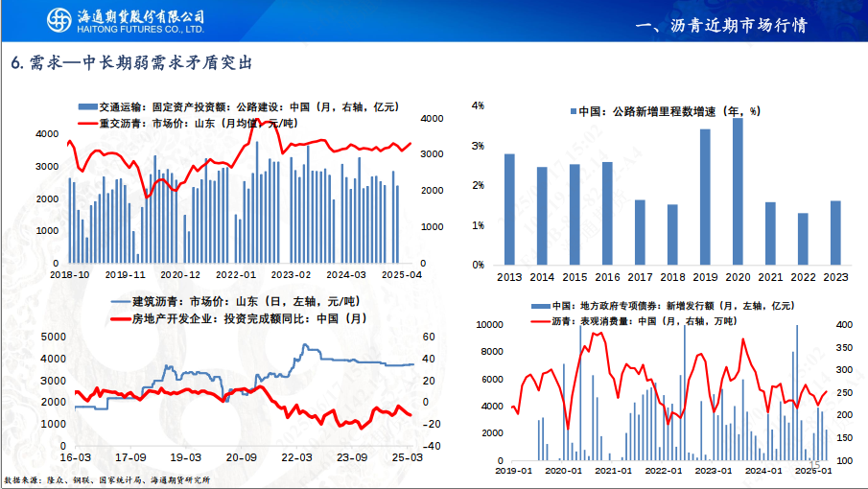
Task: Click x-axis label 16-03
Action: click(x=75, y=458)
